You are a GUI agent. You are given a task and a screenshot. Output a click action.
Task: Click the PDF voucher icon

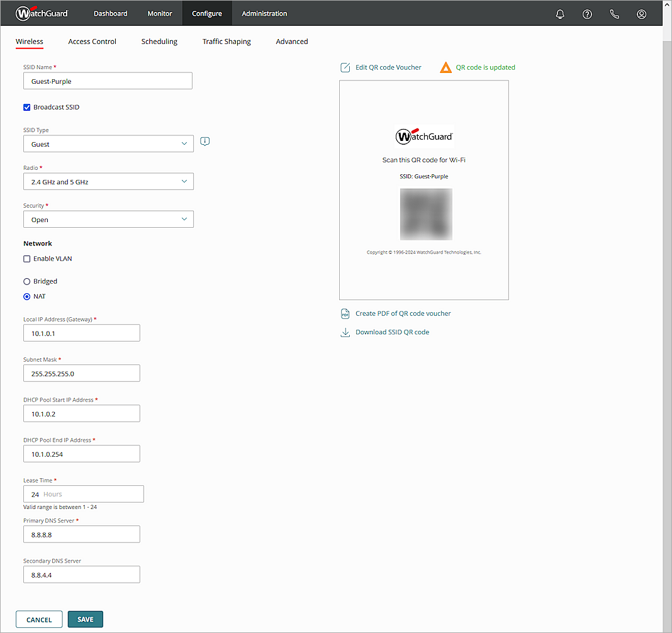345,313
